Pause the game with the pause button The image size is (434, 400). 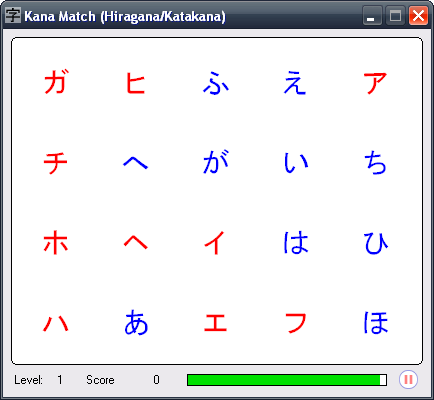click(408, 380)
